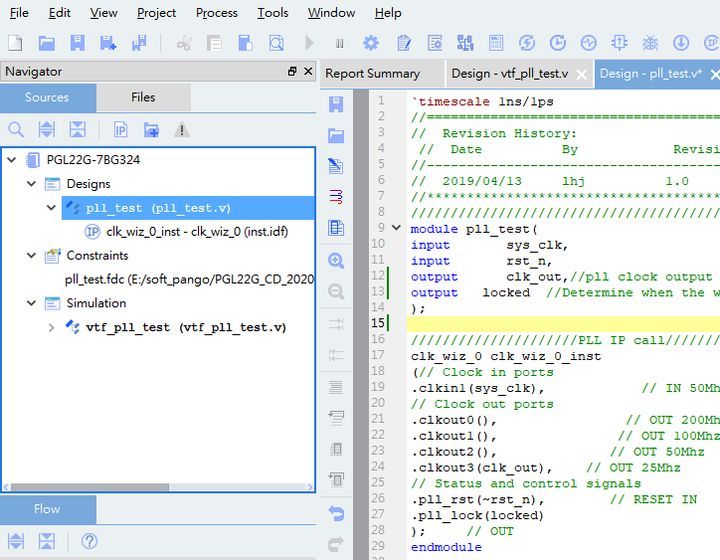Fold the module pll_test code block

(x=397, y=228)
